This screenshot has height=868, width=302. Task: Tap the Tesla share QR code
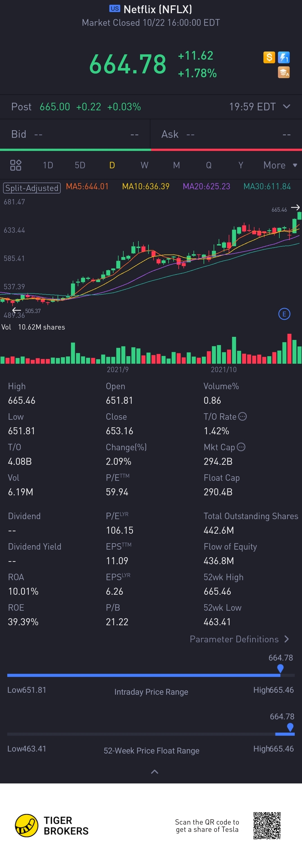(267, 825)
